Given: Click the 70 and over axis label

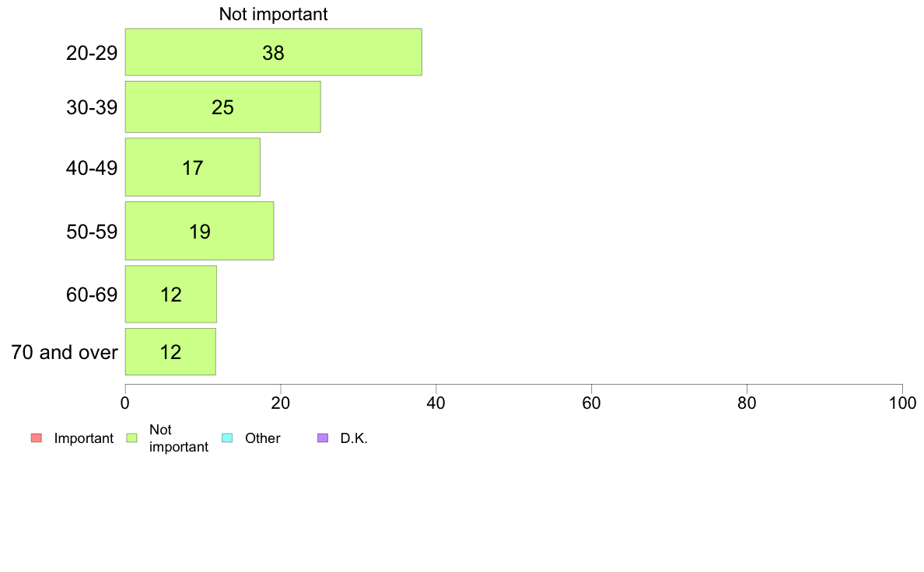Looking at the screenshot, I should (65, 352).
